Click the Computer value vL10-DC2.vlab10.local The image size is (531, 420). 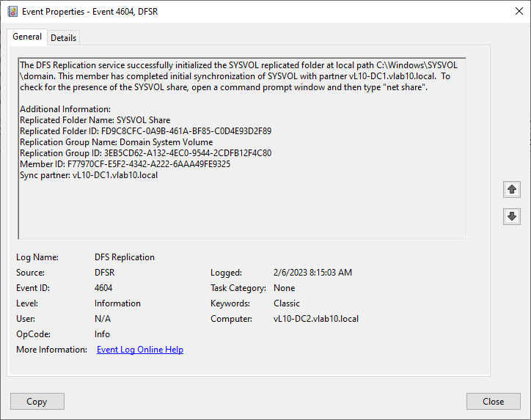(316, 319)
